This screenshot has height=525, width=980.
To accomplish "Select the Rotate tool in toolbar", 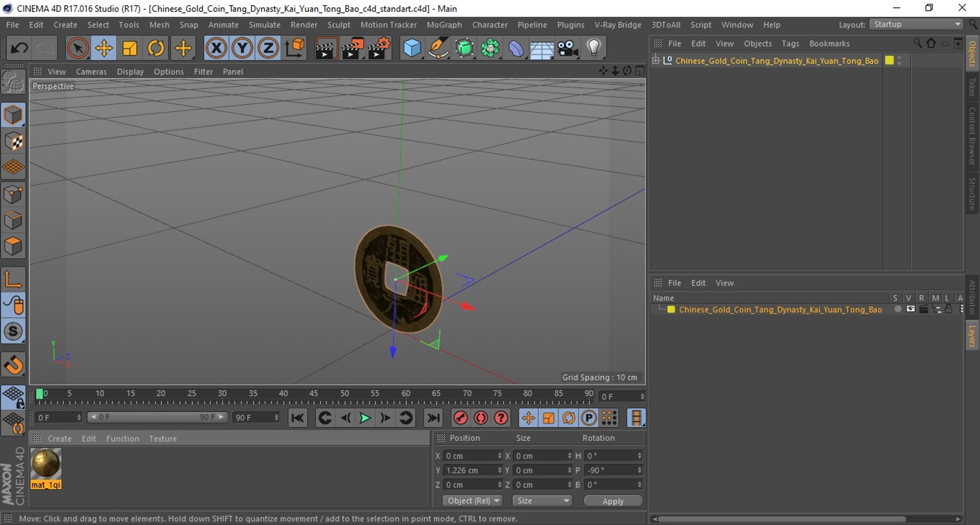I will [156, 49].
